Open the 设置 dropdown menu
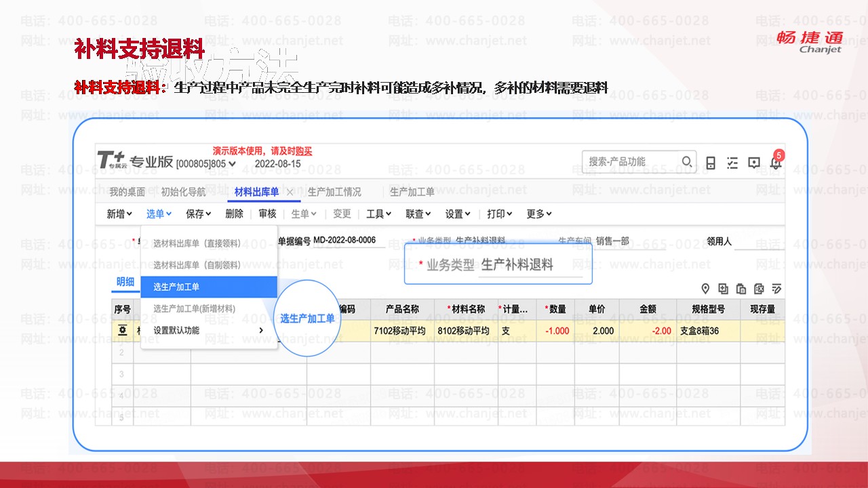The height and width of the screenshot is (488, 868). pyautogui.click(x=458, y=214)
